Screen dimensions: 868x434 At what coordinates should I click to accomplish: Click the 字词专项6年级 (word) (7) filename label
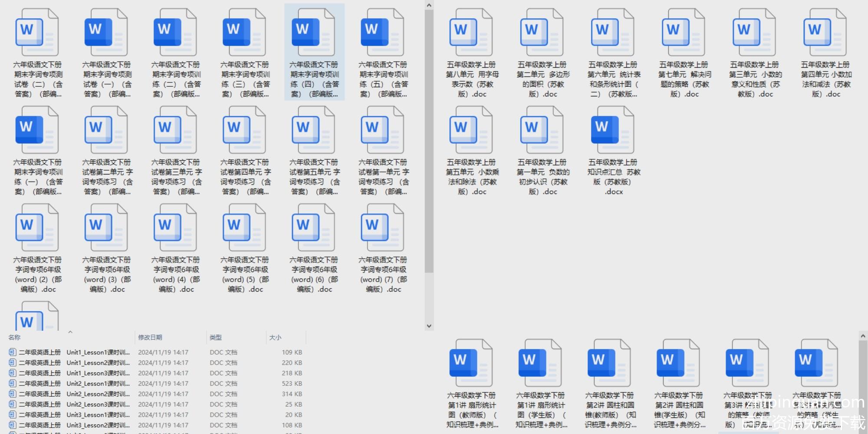(x=383, y=274)
